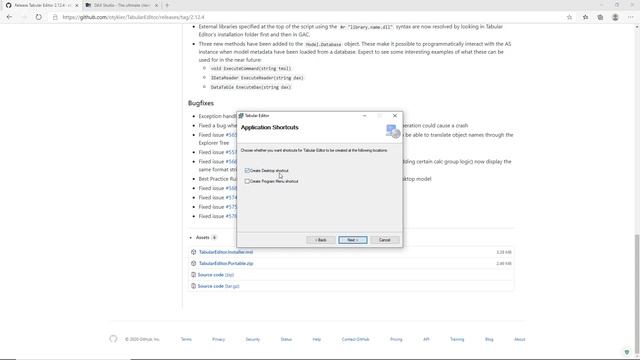This screenshot has width=640, height=360.
Task: Open the Status footer link
Action: 286,340
